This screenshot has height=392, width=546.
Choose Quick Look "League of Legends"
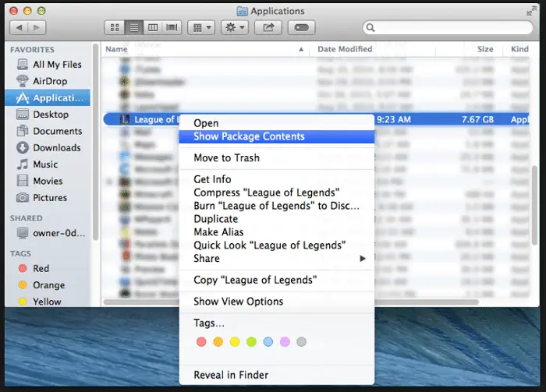(276, 245)
